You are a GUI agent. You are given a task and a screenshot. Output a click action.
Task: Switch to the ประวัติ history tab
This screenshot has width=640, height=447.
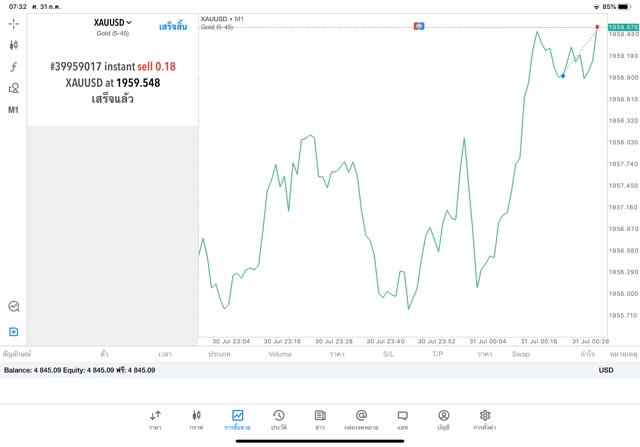(278, 419)
